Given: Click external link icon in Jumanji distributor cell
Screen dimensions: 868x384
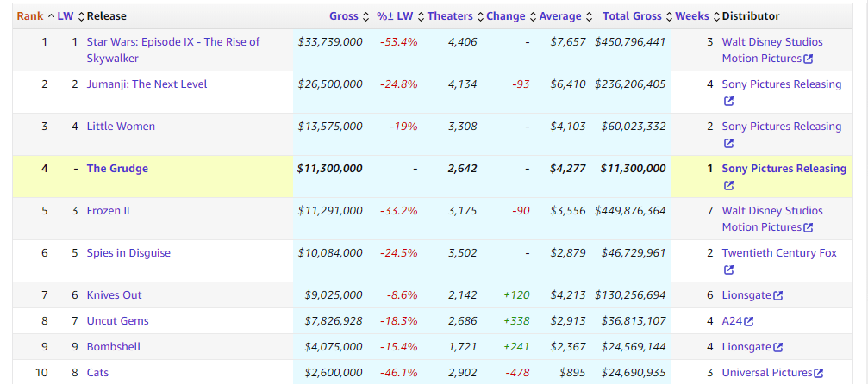Looking at the screenshot, I should point(728,102).
